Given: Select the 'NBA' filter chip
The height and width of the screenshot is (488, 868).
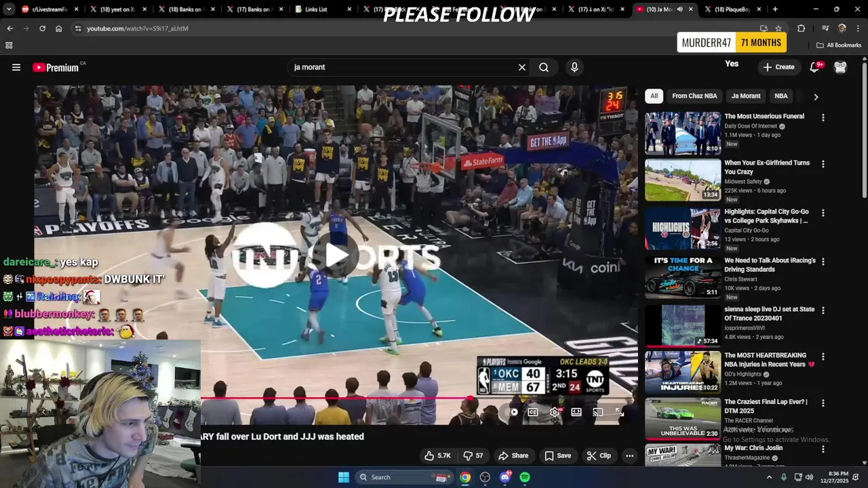Looking at the screenshot, I should click(x=781, y=96).
